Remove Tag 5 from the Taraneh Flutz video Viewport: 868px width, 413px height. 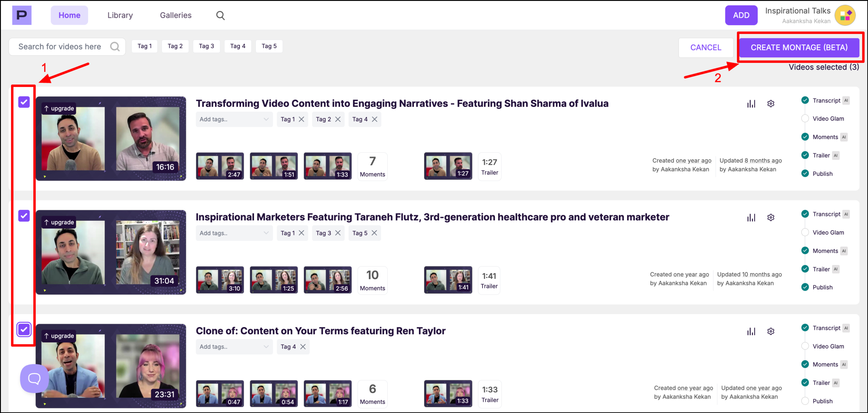374,233
